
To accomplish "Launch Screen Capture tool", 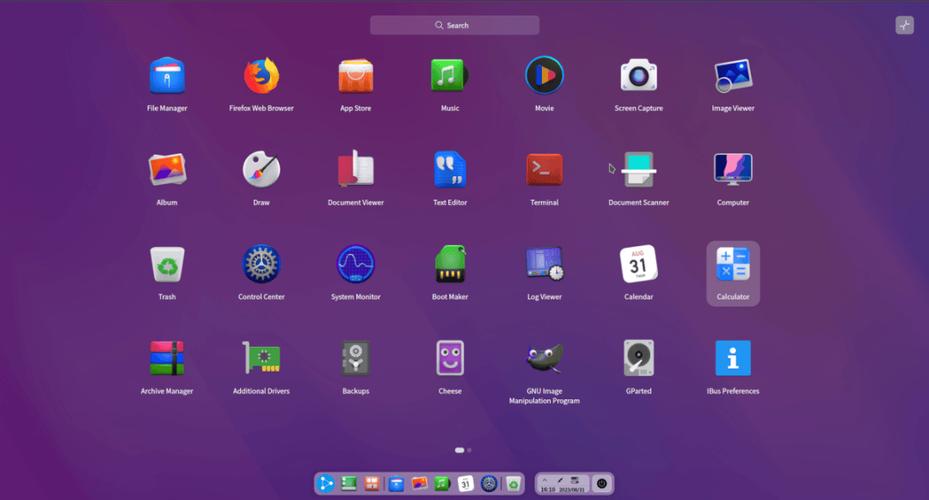I will point(639,76).
